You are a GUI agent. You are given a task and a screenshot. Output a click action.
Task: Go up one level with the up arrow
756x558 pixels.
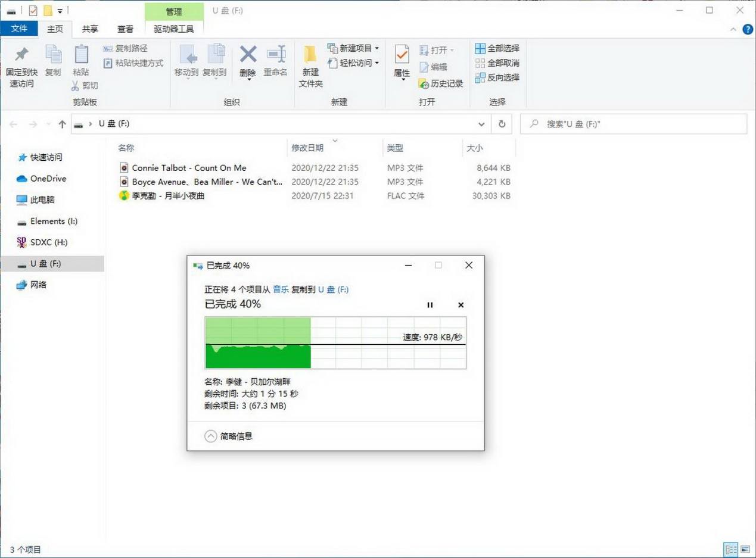coord(62,124)
